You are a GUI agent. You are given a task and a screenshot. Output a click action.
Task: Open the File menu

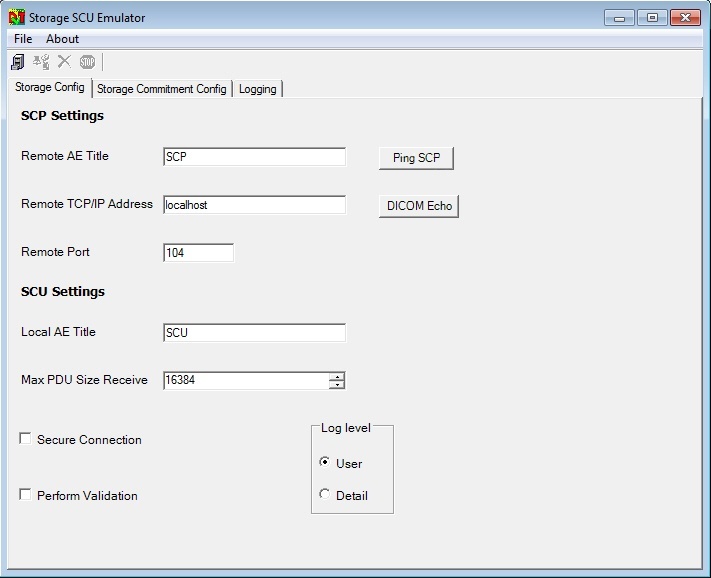click(x=23, y=39)
